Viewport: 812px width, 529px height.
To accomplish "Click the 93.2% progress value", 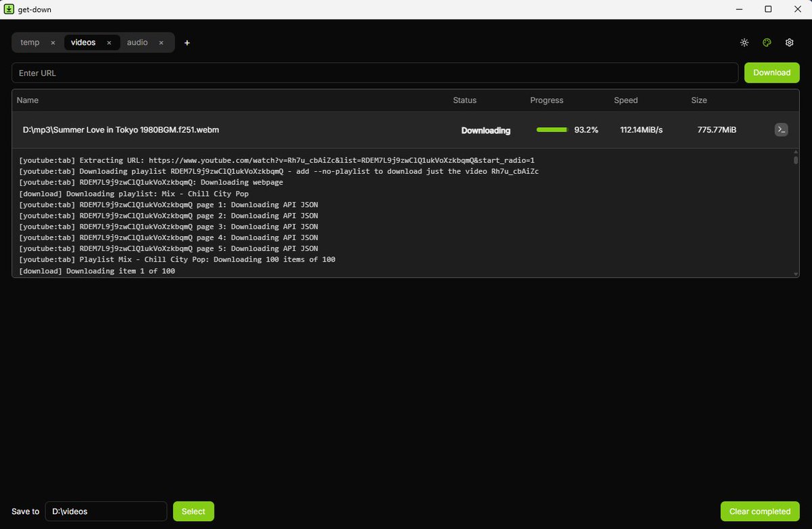I will pyautogui.click(x=587, y=130).
